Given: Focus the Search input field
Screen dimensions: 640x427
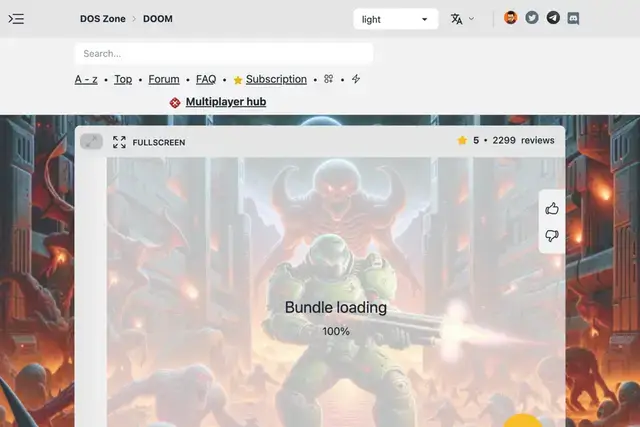Looking at the screenshot, I should pos(224,53).
